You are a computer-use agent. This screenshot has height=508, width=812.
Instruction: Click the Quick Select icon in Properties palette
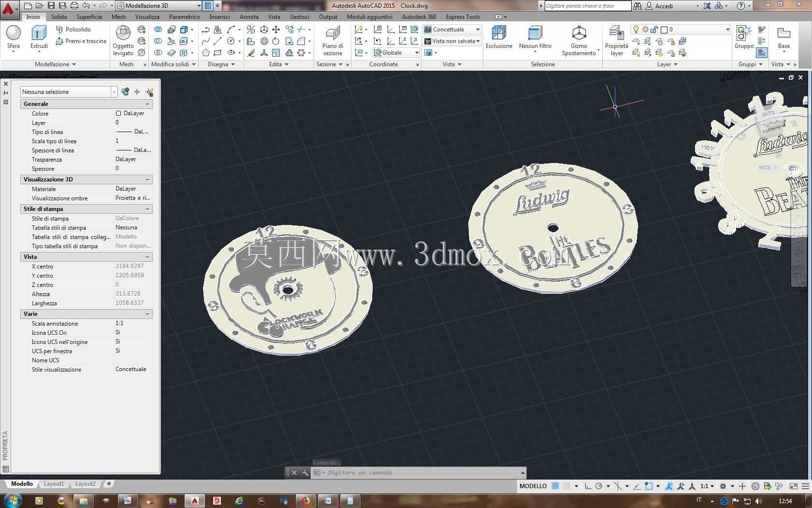149,92
